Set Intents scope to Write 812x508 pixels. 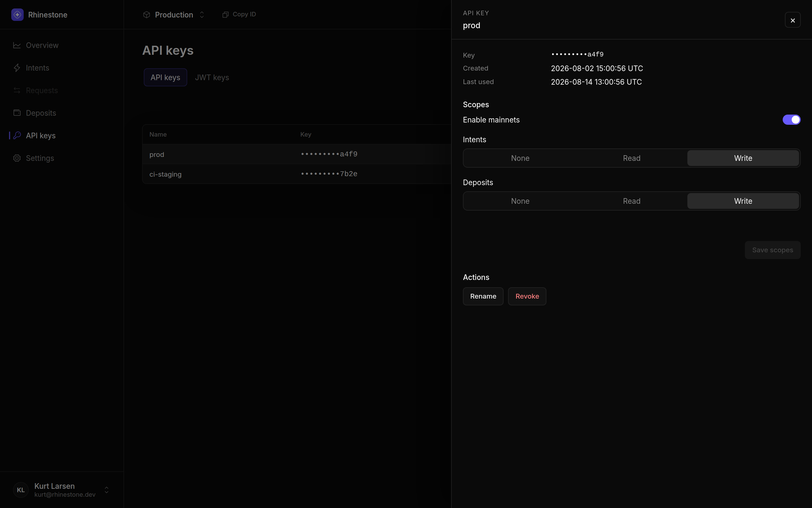[743, 158]
